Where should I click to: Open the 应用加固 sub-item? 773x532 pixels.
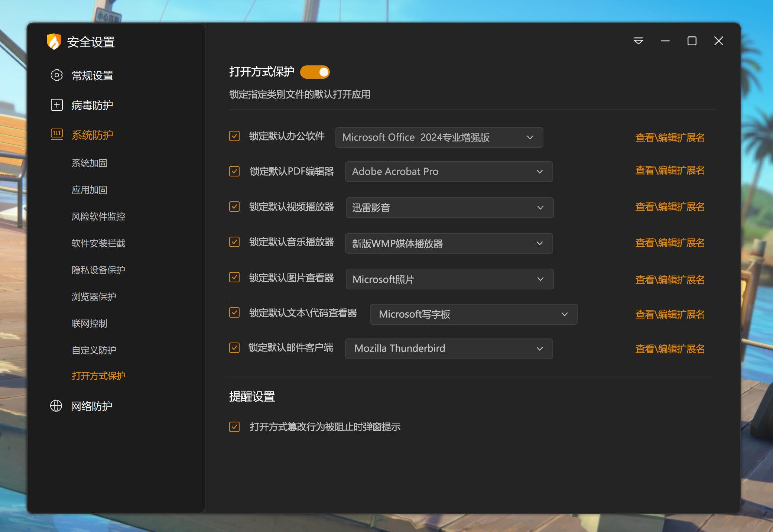point(89,190)
